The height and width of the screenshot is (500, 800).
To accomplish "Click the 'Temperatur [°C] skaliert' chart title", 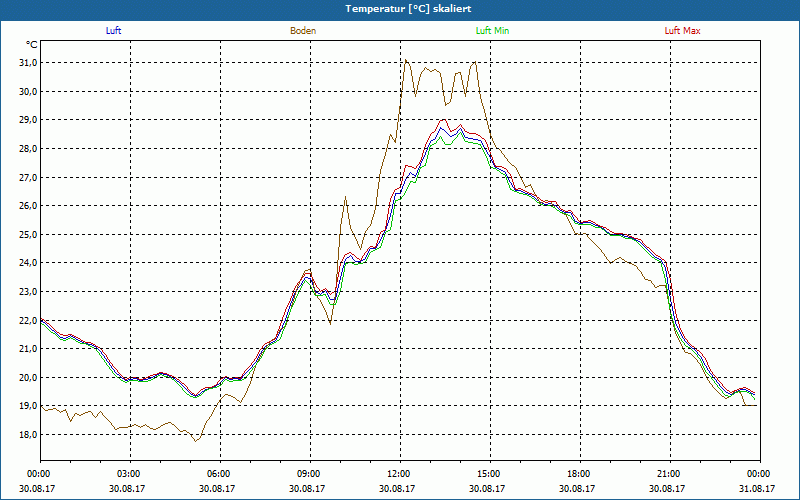I will (x=408, y=9).
